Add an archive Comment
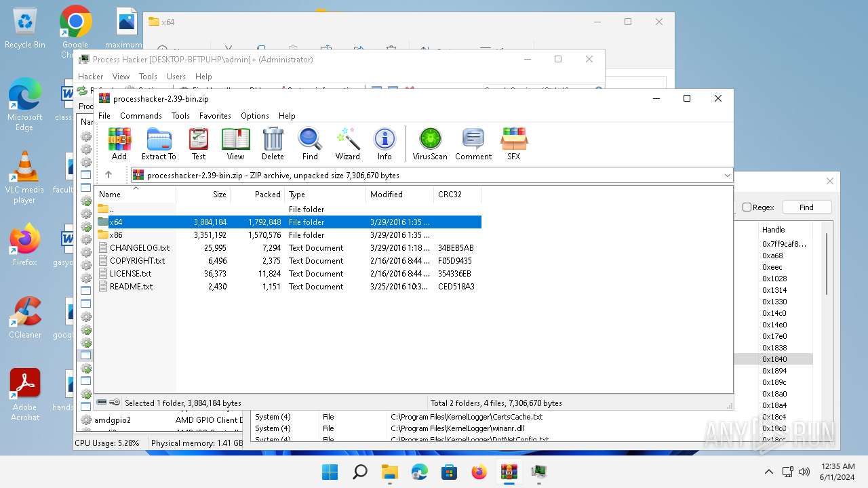This screenshot has height=488, width=868. (x=473, y=144)
